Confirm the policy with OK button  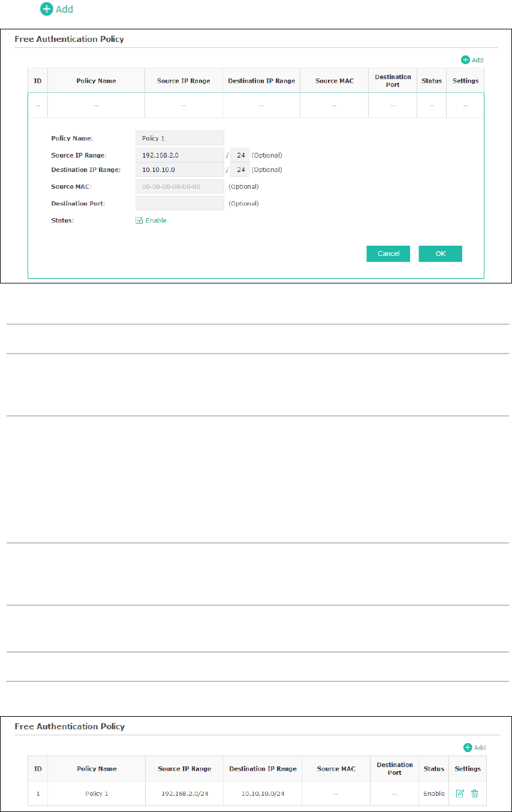[x=441, y=253]
